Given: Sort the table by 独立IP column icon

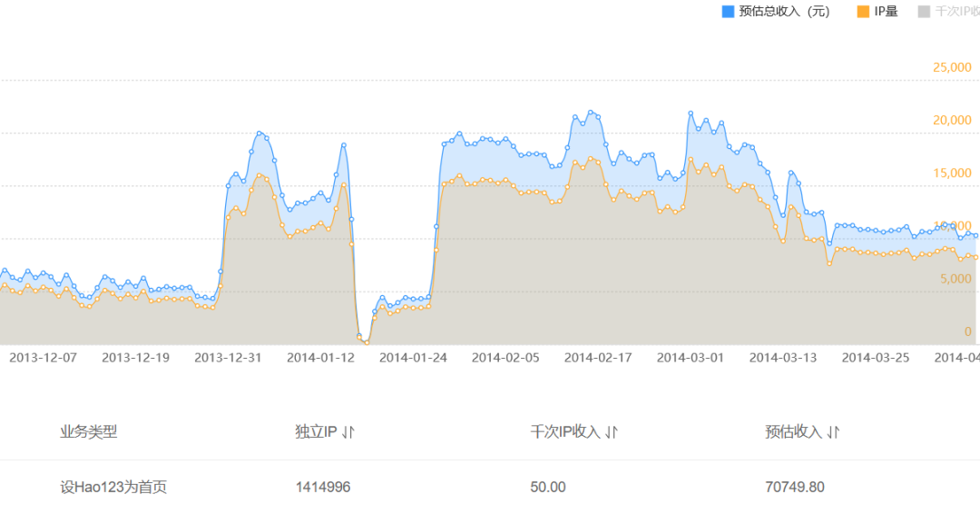Looking at the screenshot, I should tap(349, 432).
